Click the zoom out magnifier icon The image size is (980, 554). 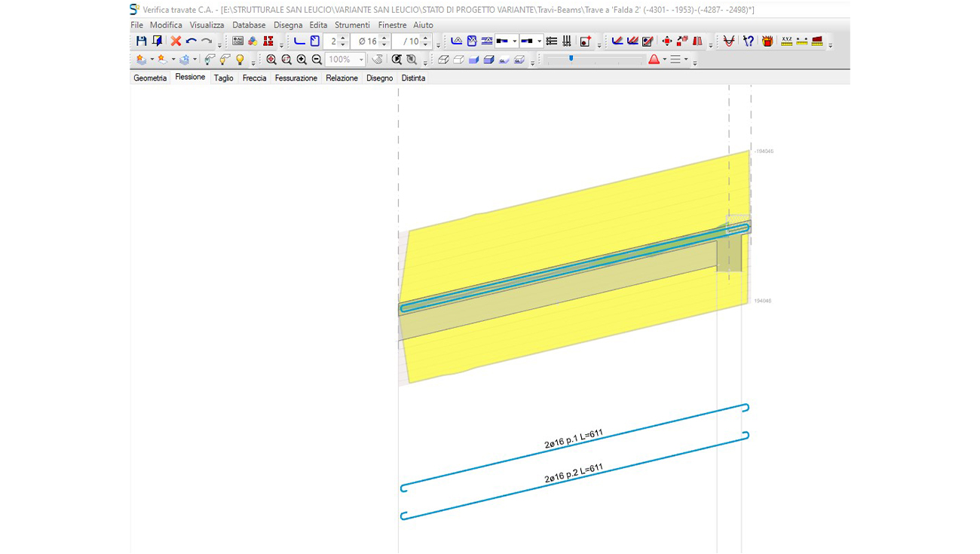click(317, 60)
